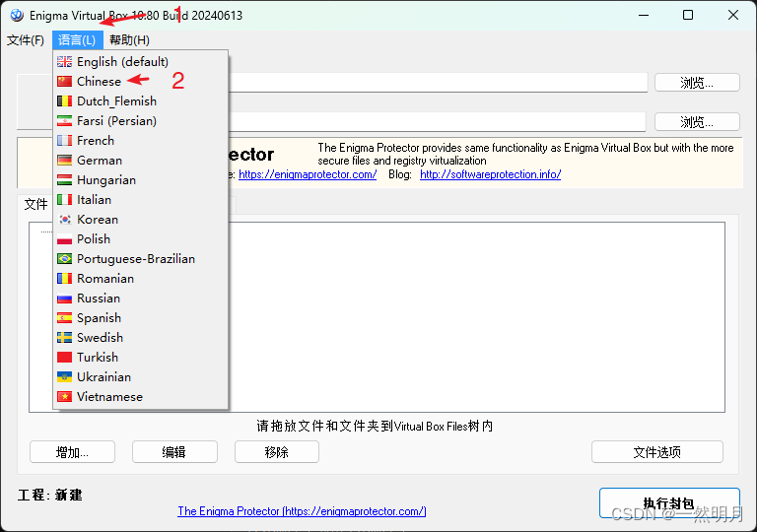757x532 pixels.
Task: Select Ukrainian language entry
Action: (140, 377)
